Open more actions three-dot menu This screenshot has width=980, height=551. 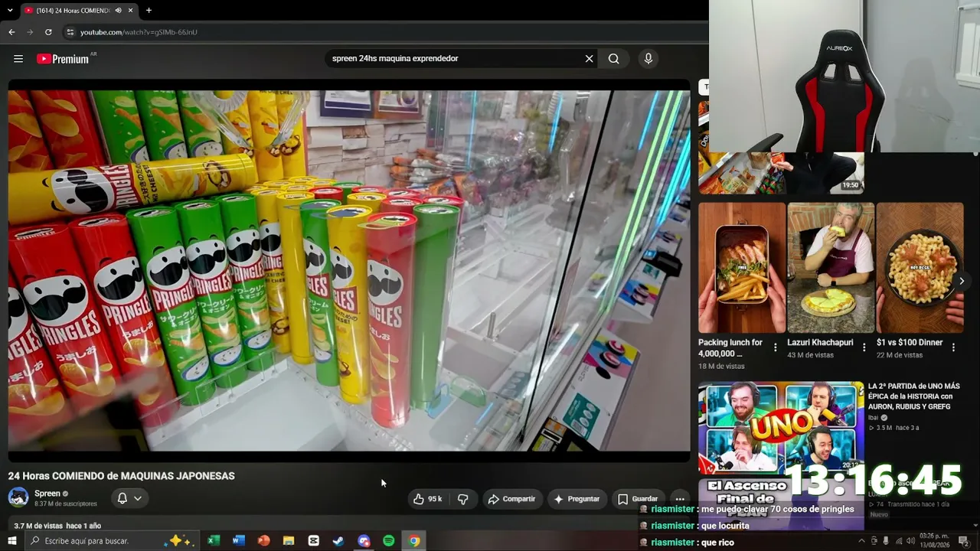click(680, 499)
